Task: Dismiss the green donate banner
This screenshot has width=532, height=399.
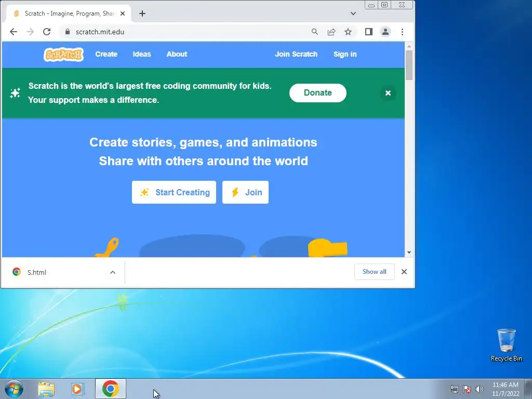Action: pos(388,93)
